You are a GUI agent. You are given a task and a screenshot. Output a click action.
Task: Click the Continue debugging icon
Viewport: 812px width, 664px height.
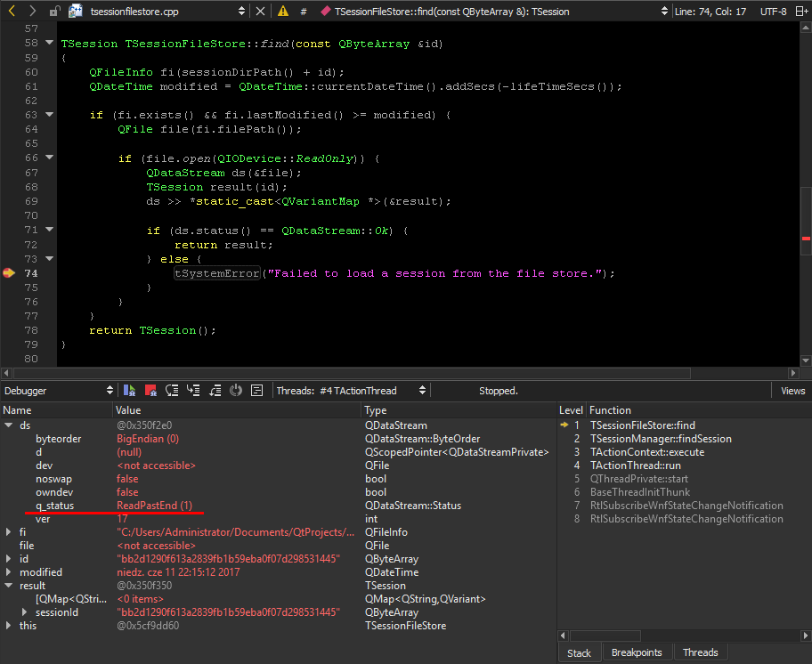pyautogui.click(x=130, y=390)
